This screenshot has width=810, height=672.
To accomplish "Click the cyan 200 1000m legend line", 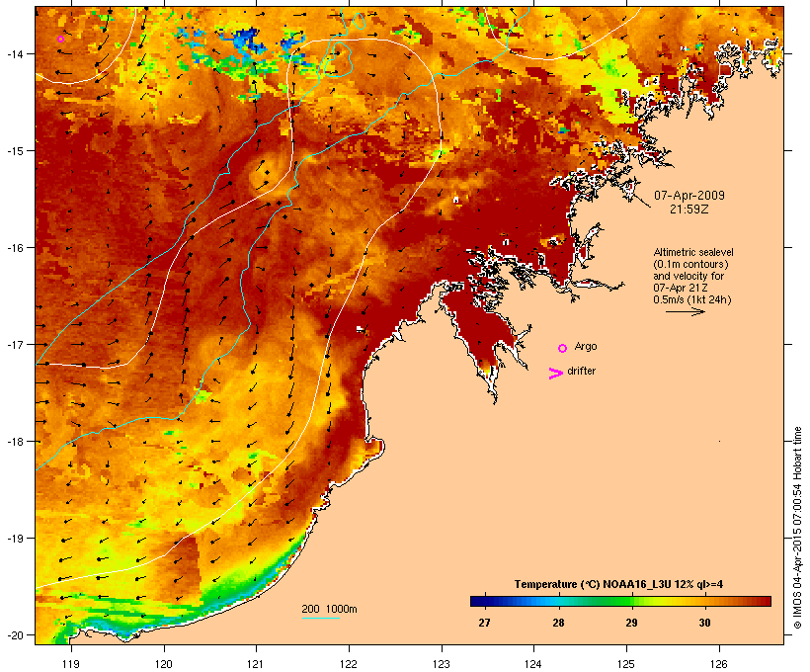I will [x=320, y=618].
